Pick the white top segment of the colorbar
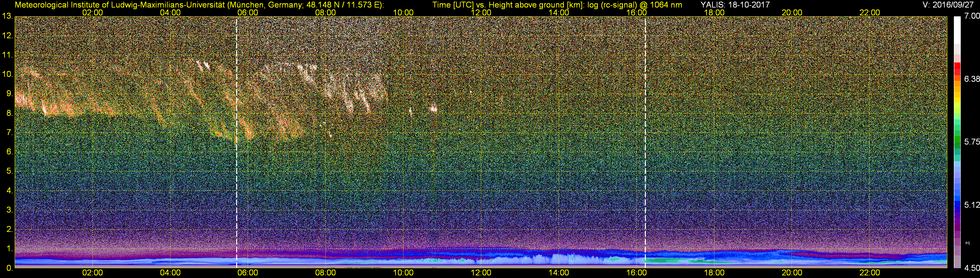980x278 pixels. pos(957,30)
